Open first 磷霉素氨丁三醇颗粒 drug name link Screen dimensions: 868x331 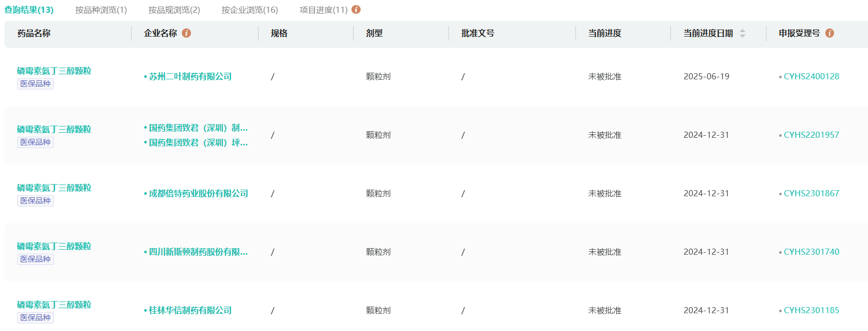click(54, 71)
